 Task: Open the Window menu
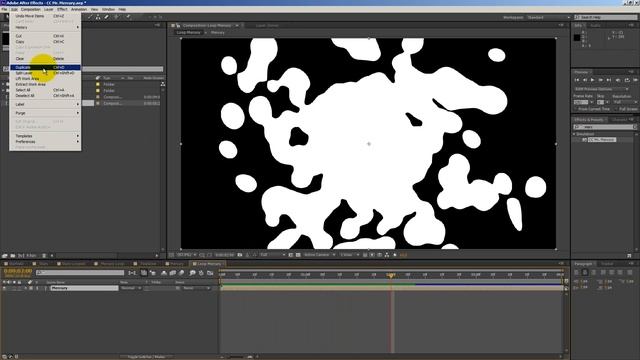pos(108,9)
